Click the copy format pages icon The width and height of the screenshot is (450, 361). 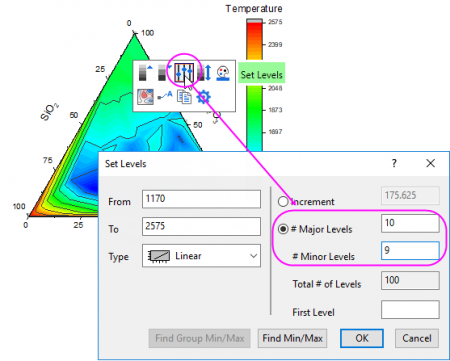184,97
